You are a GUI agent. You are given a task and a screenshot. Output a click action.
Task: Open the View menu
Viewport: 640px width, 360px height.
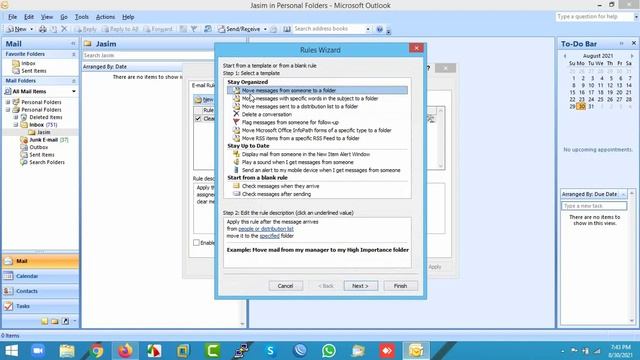pos(47,17)
